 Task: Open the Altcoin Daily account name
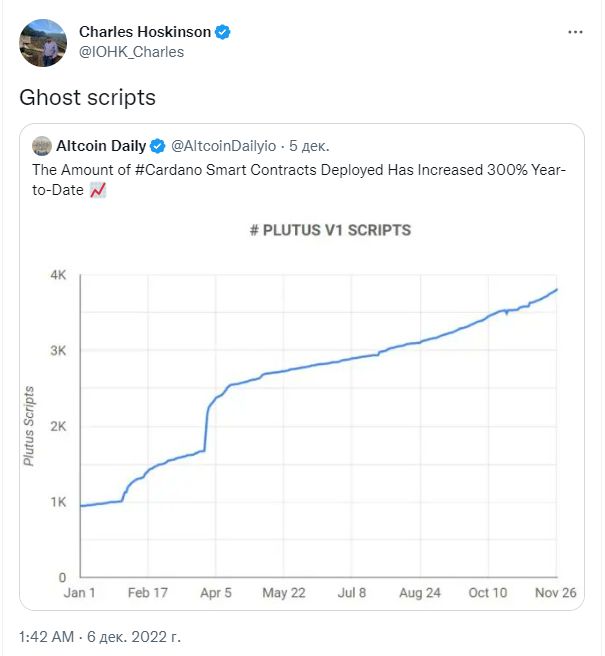coord(101,146)
